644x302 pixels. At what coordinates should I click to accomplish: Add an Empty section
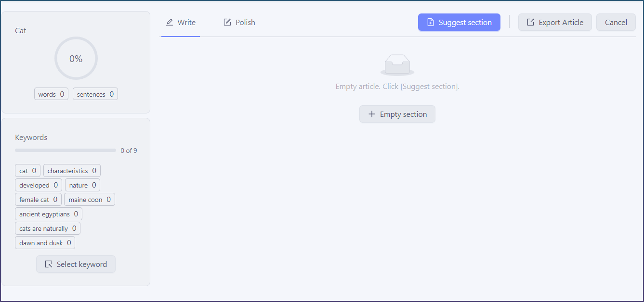click(397, 114)
